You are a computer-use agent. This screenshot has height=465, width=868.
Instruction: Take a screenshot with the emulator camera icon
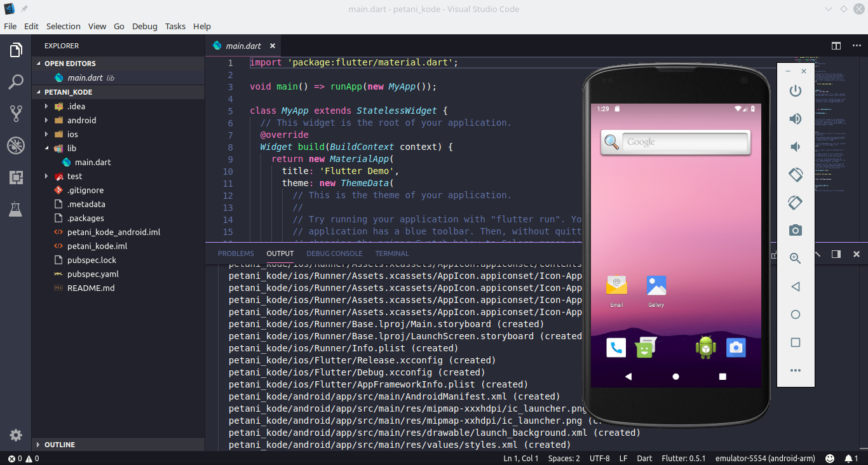(x=795, y=231)
